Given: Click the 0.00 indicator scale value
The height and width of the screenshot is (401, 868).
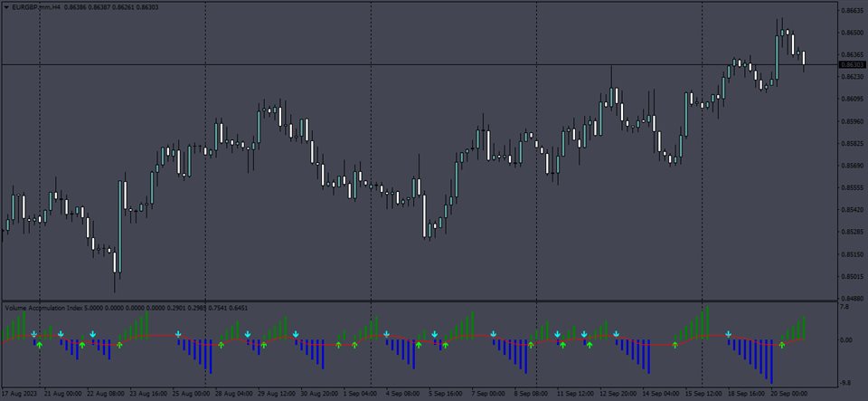Looking at the screenshot, I should [x=846, y=339].
